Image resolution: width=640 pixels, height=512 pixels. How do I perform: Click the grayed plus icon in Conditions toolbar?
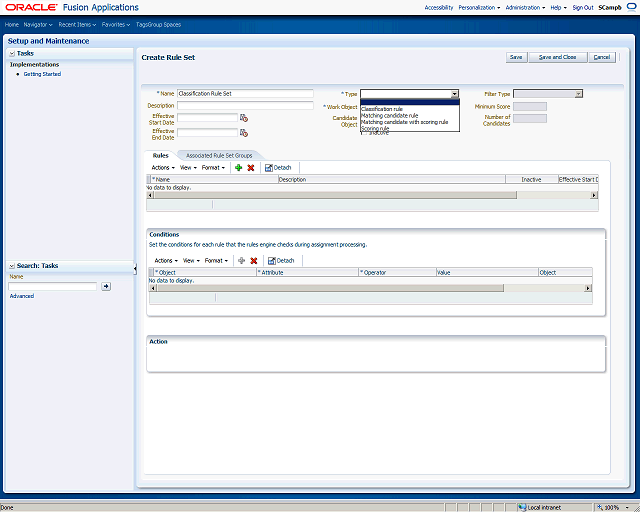(x=242, y=260)
